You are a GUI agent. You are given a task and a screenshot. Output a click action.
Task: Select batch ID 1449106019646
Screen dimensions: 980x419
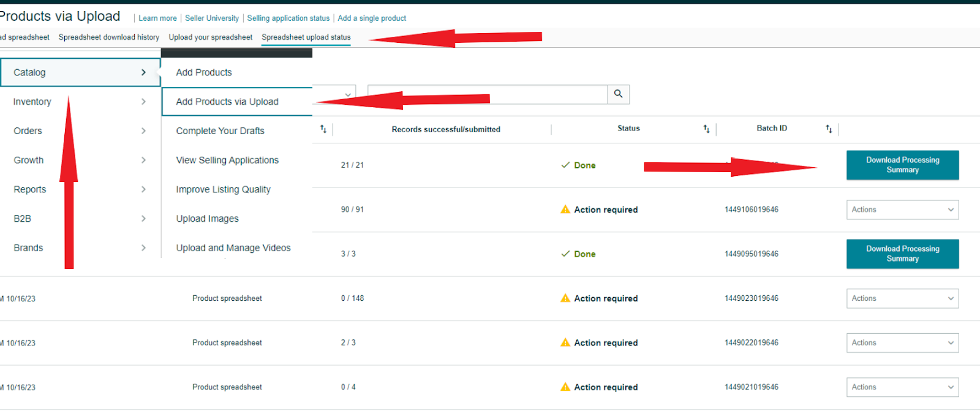752,209
